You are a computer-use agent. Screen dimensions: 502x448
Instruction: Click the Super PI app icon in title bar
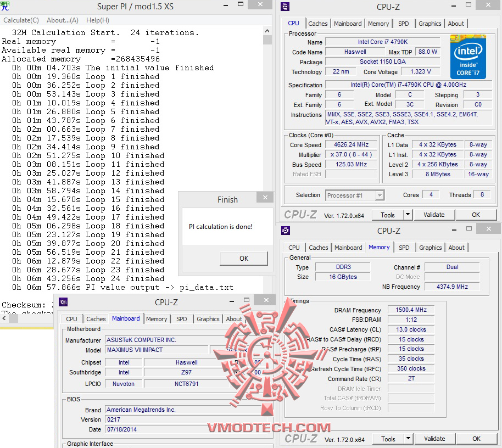click(5, 6)
